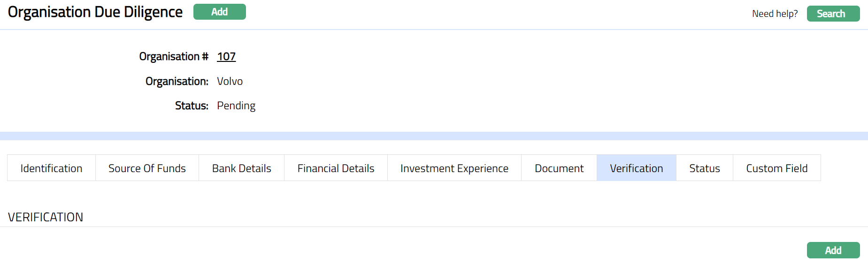Click the Pending status value
This screenshot has width=868, height=264.
coord(236,106)
